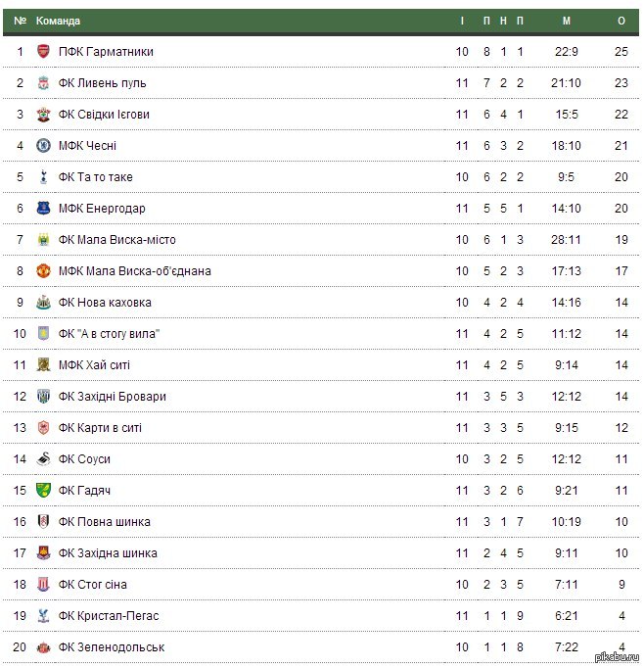The width and height of the screenshot is (644, 668).
Task: Click the № position column header
Action: (x=20, y=21)
